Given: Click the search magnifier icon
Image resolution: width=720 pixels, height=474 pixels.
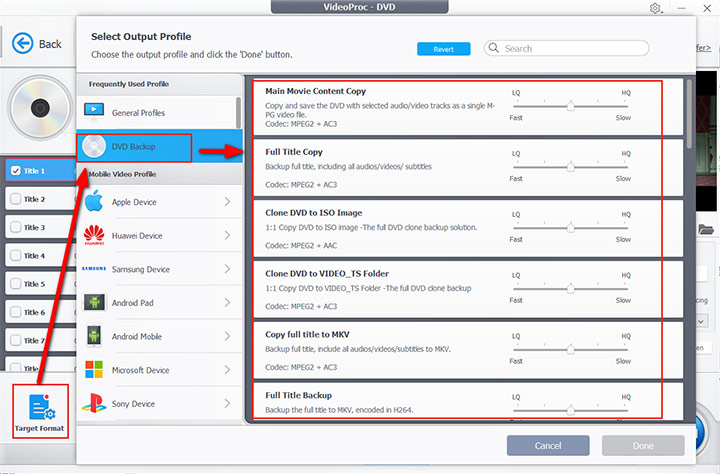Looking at the screenshot, I should tap(494, 48).
